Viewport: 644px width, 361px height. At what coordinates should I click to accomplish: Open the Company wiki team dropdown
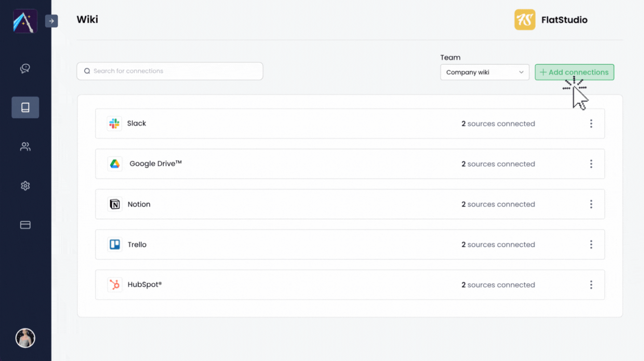point(485,72)
